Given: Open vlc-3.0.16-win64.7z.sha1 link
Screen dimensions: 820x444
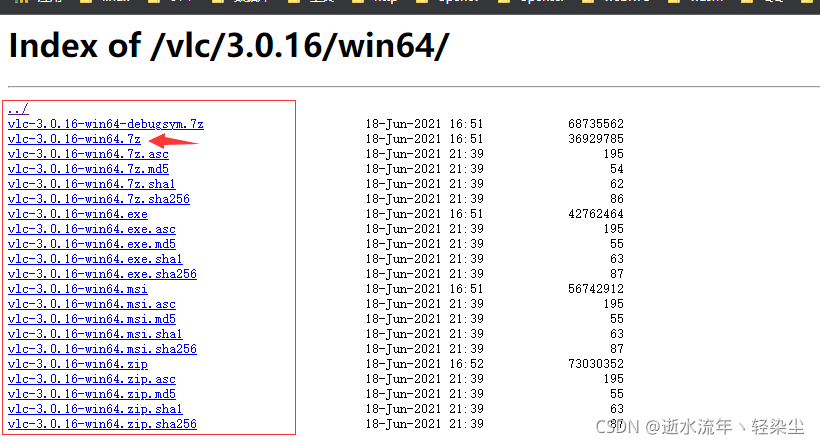Looking at the screenshot, I should pos(92,184).
